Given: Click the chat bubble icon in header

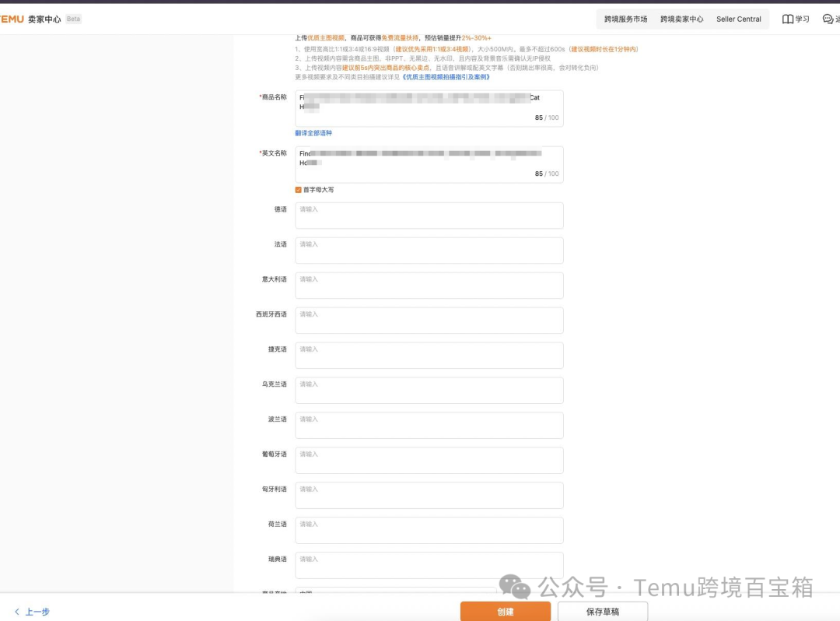Looking at the screenshot, I should (828, 19).
